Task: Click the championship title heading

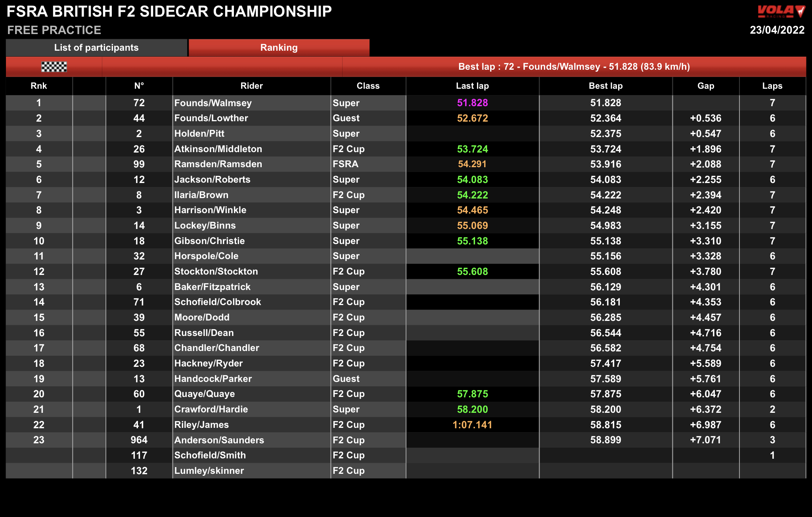Action: point(169,11)
